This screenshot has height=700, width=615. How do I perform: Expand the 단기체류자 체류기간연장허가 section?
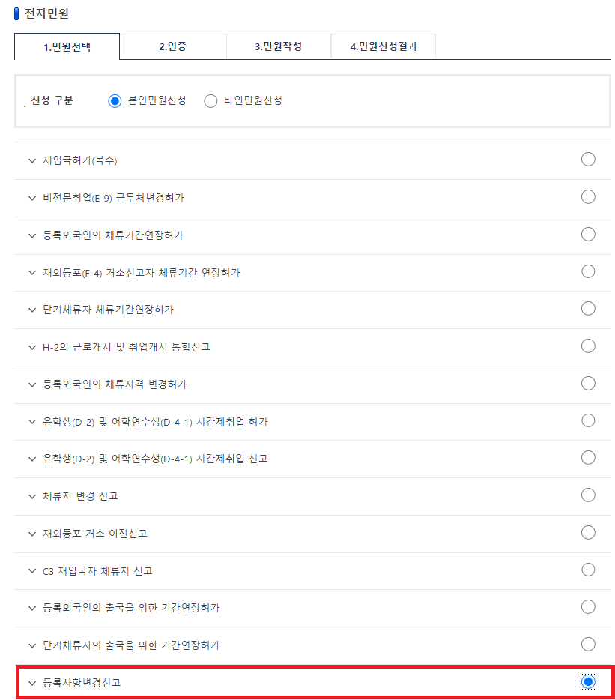pyautogui.click(x=31, y=309)
